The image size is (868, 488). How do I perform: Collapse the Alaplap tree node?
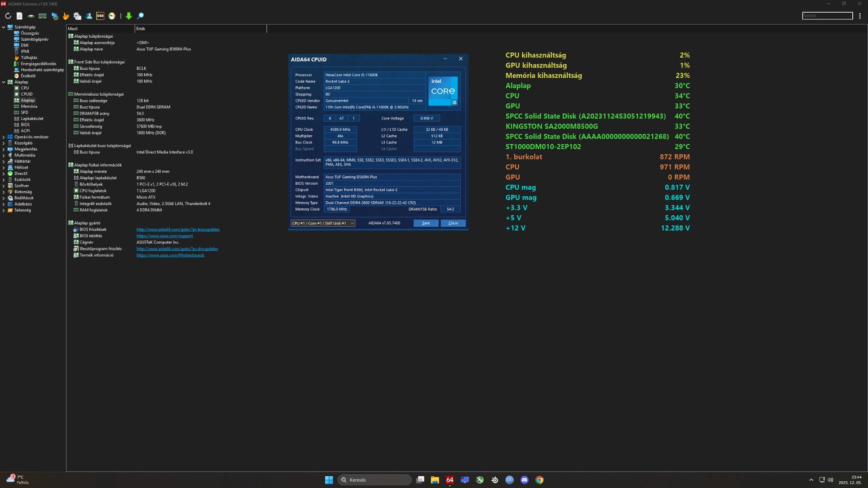[4, 82]
